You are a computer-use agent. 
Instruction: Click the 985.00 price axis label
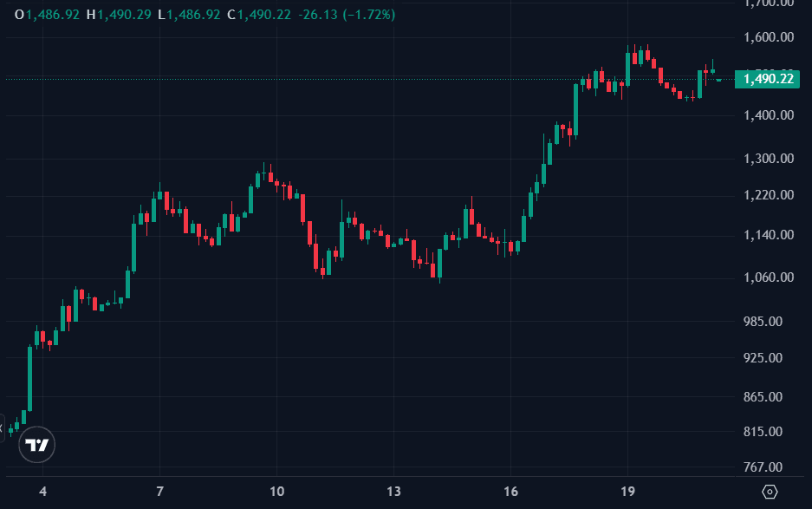pyautogui.click(x=763, y=322)
